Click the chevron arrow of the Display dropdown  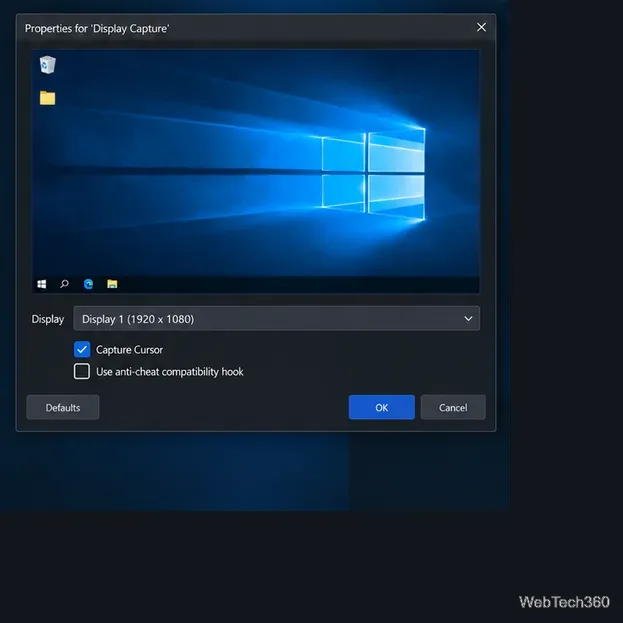(468, 319)
